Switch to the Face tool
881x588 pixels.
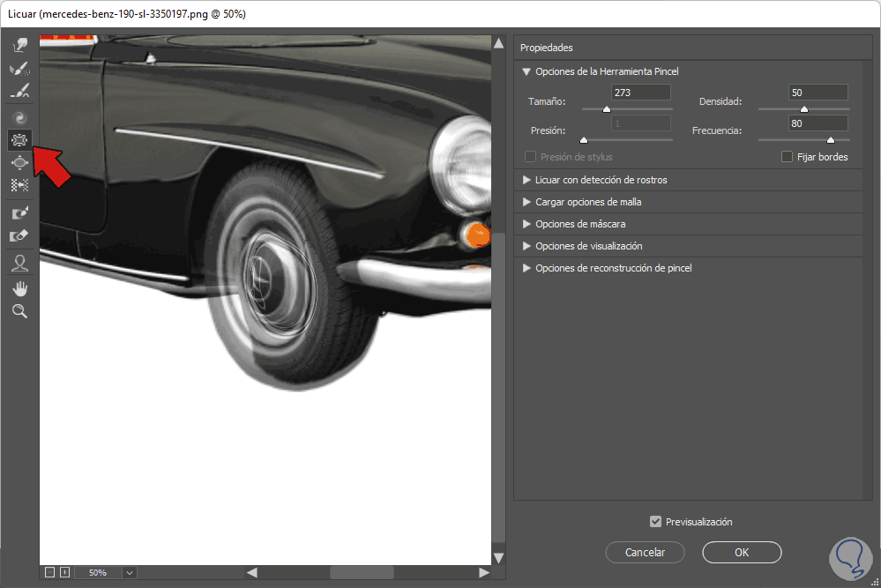[19, 263]
